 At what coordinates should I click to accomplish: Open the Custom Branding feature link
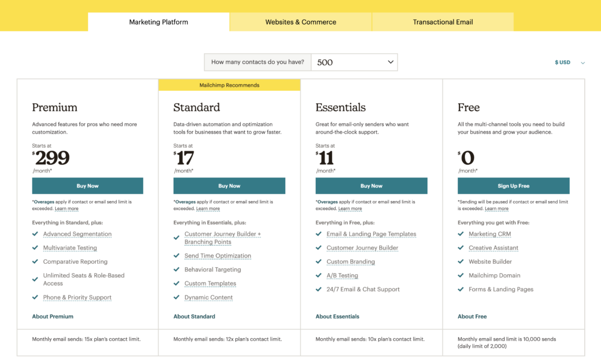351,261
